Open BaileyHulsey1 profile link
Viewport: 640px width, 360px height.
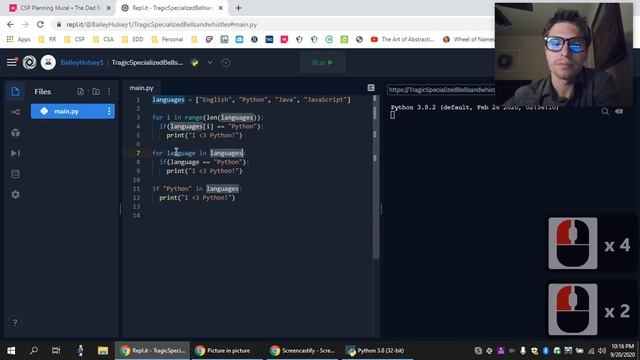click(x=82, y=62)
